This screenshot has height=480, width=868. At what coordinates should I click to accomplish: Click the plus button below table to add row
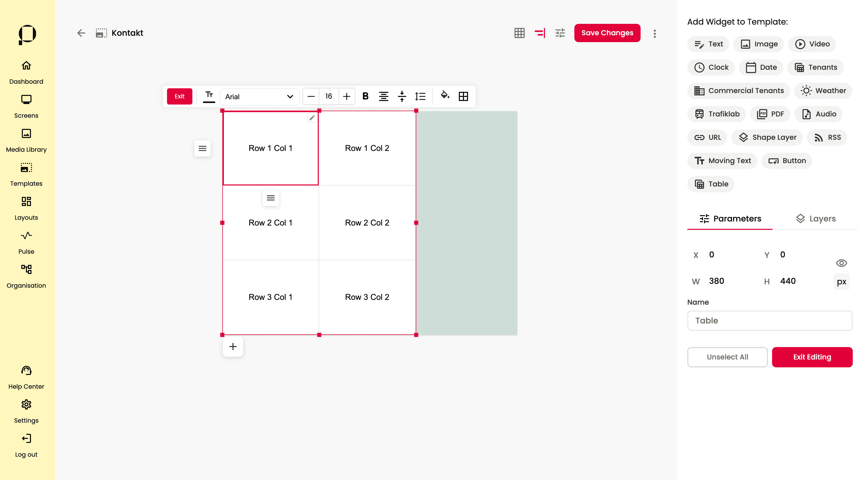(x=233, y=346)
